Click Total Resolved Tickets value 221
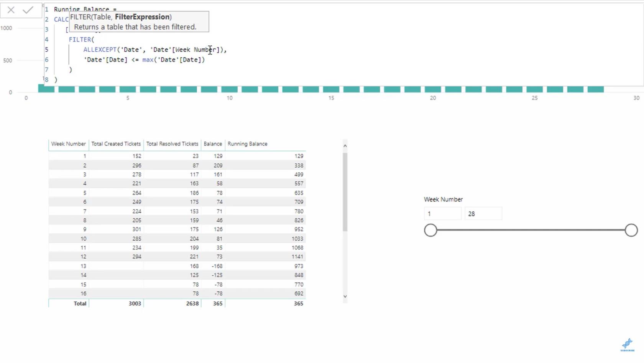644x363 pixels. [x=194, y=257]
